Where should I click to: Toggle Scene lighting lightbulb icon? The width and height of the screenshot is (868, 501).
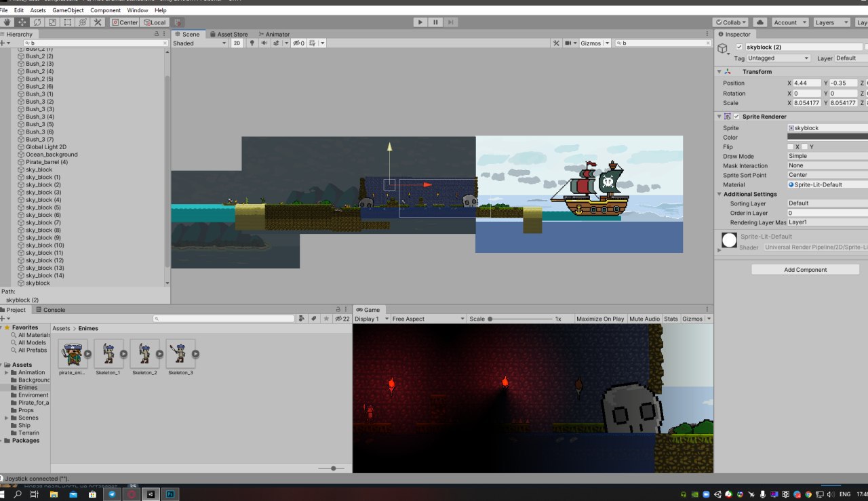point(253,43)
